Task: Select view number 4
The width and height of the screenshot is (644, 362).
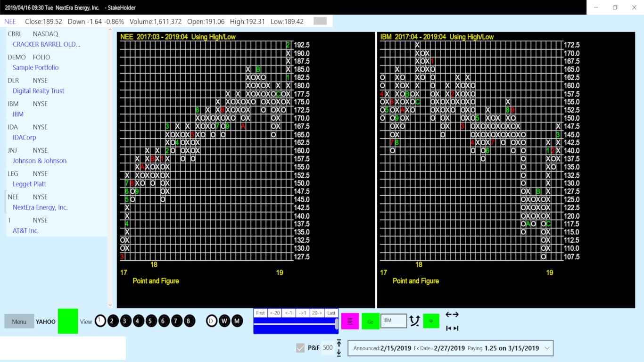Action: (x=138, y=321)
